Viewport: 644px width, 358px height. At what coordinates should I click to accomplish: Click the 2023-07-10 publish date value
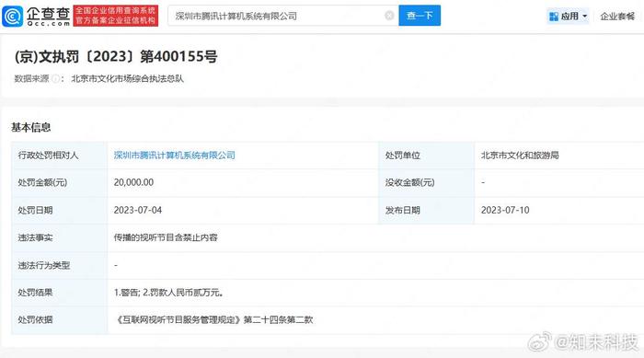tap(505, 210)
